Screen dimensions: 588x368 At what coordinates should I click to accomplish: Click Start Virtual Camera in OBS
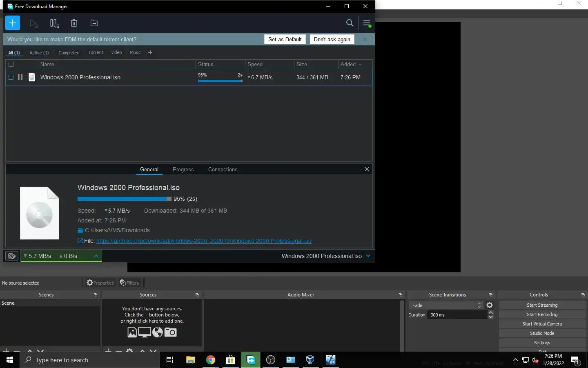tap(542, 324)
